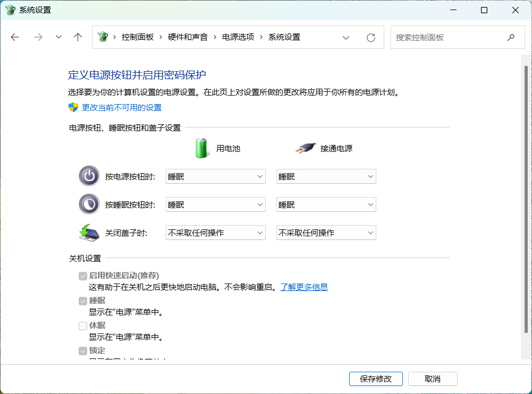The image size is (532, 394).
Task: Expand the chevron after 控制面板 breadcrumb
Action: point(161,37)
